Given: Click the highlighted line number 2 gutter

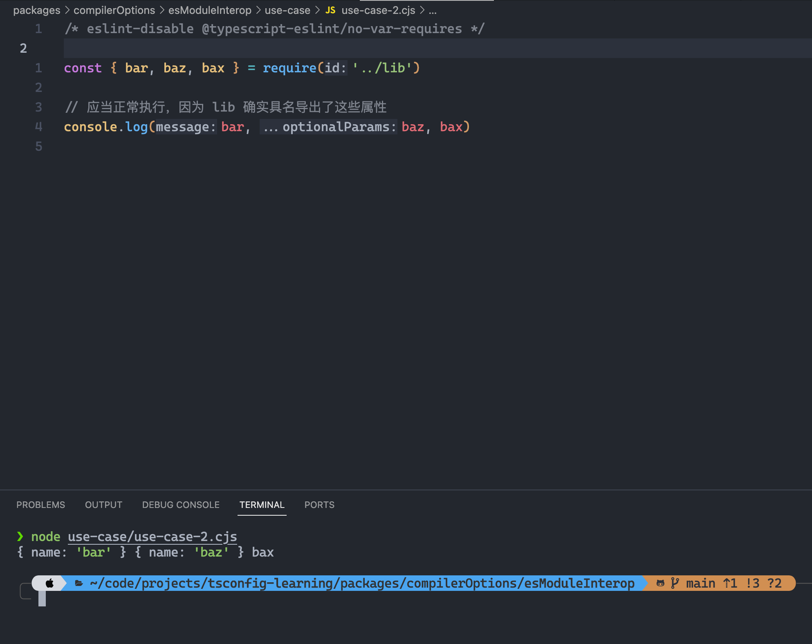Looking at the screenshot, I should point(23,48).
